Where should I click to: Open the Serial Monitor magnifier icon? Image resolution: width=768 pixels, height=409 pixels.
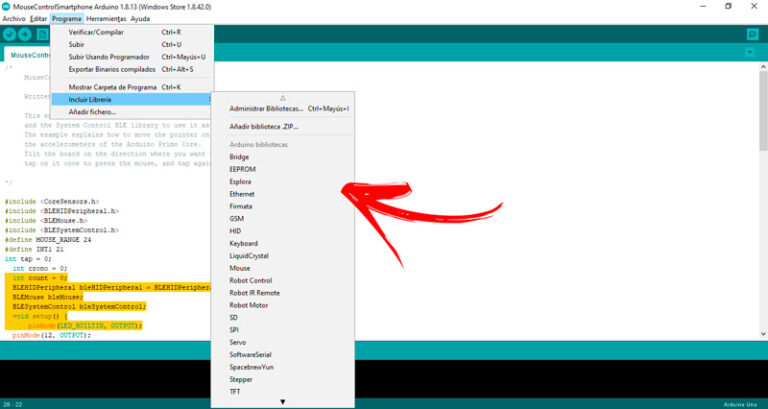(752, 34)
